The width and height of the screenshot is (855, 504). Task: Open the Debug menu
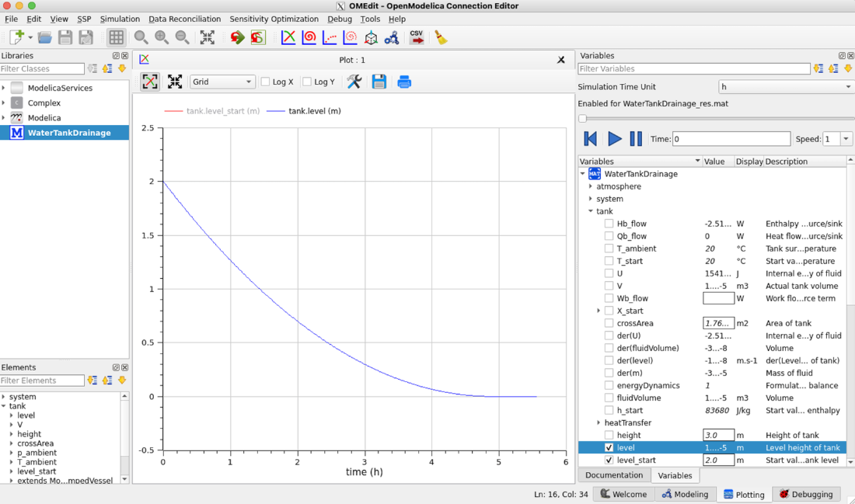340,19
